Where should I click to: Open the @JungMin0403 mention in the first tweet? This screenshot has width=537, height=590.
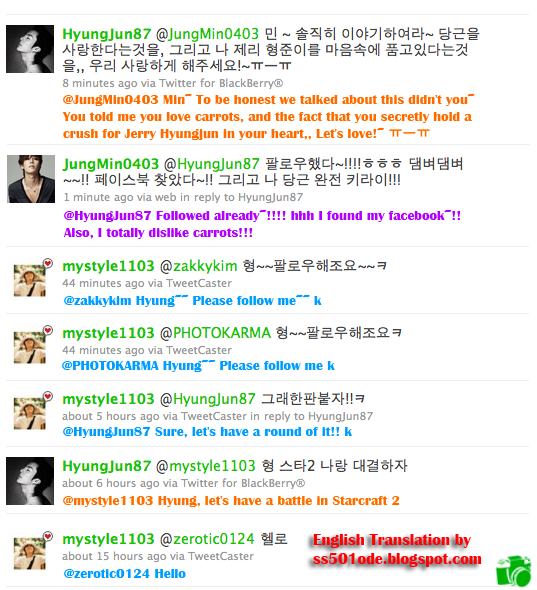coord(207,34)
